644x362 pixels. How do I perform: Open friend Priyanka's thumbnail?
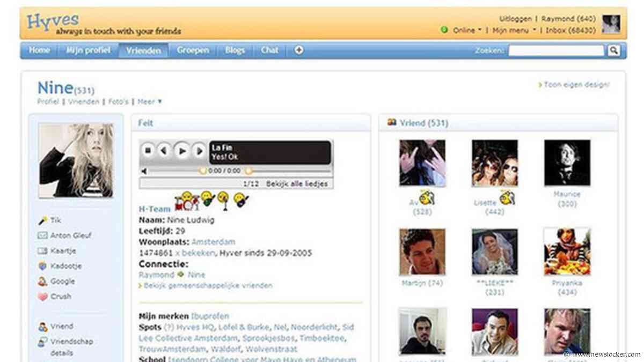coord(567,252)
